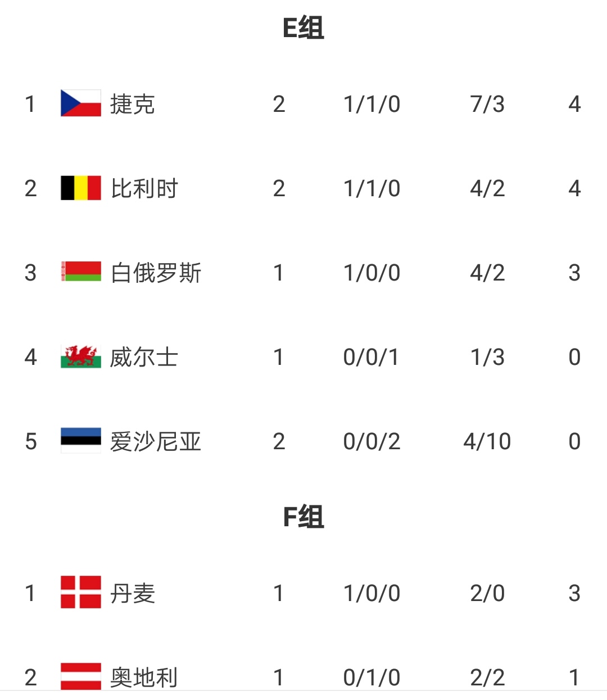Click the Czech flag icon
607x700 pixels.
[81, 103]
